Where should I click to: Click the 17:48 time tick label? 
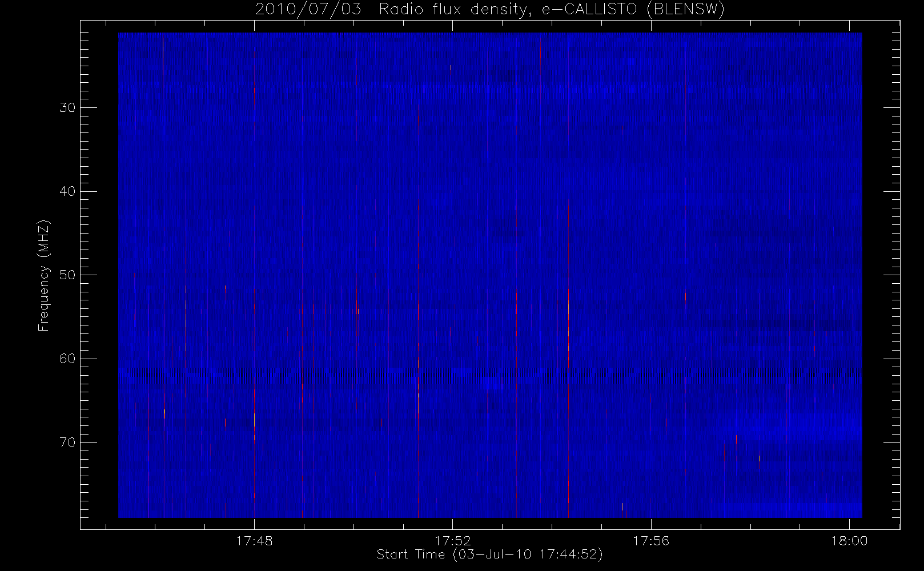tap(254, 541)
